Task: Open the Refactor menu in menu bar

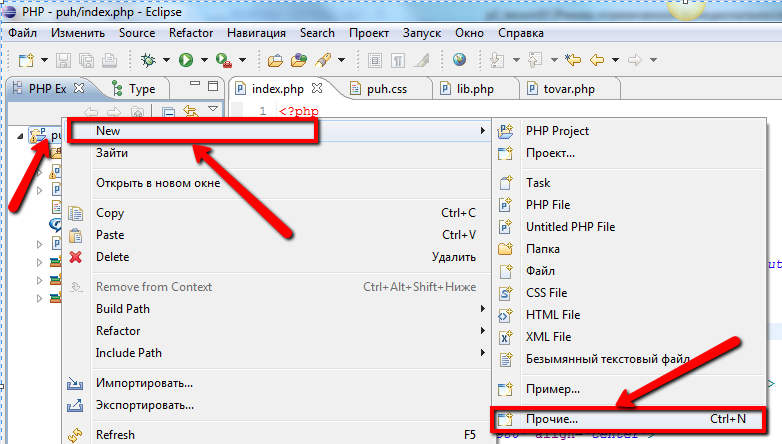Action: coord(191,33)
